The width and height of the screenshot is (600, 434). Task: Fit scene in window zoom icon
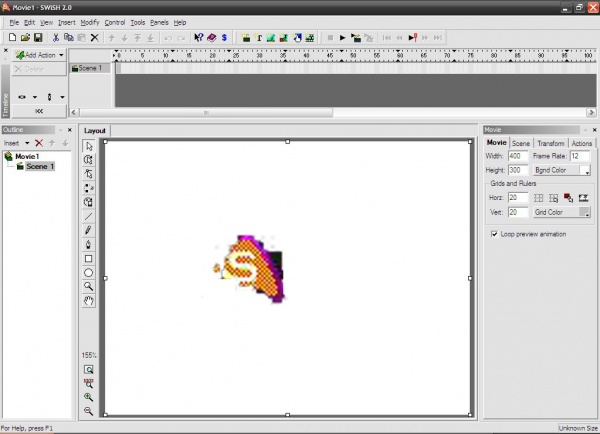point(88,369)
